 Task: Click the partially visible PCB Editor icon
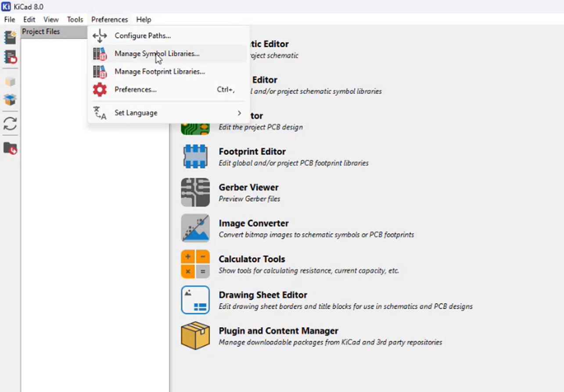(195, 129)
